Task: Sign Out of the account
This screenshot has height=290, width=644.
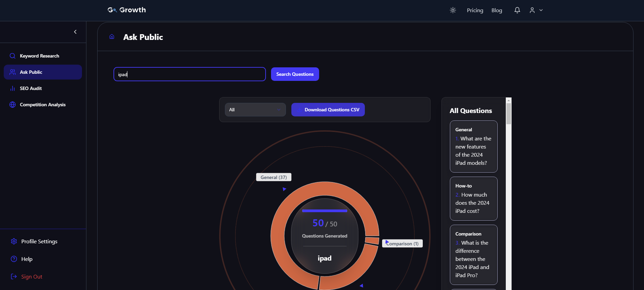Action: (x=32, y=276)
